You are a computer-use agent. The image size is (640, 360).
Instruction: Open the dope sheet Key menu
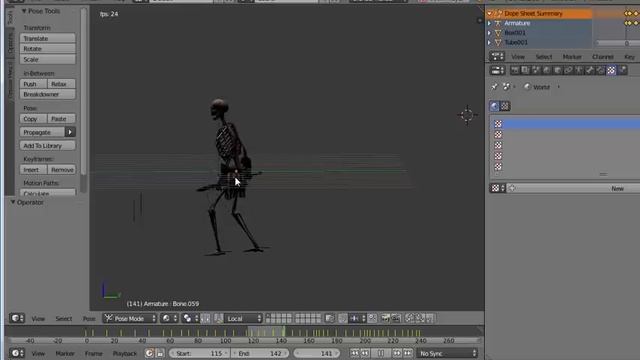[x=629, y=57]
